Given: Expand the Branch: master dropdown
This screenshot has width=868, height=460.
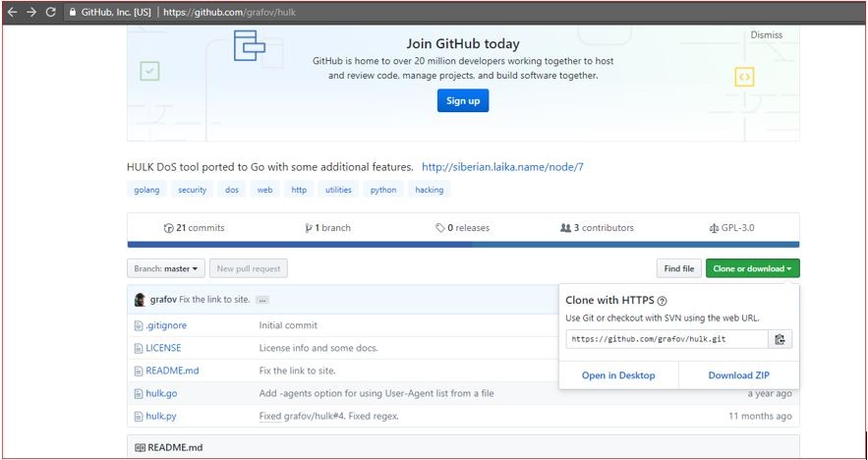Looking at the screenshot, I should (x=166, y=268).
